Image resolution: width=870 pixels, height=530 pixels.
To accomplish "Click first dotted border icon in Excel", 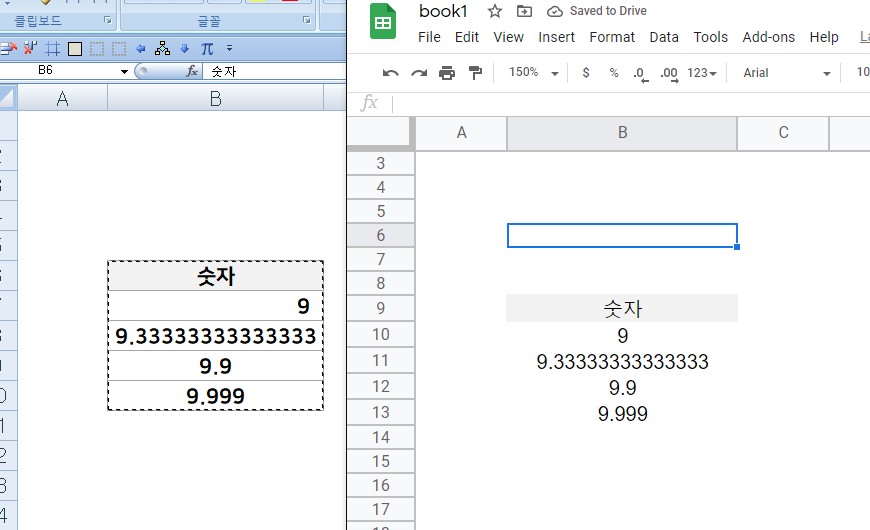I will click(97, 49).
